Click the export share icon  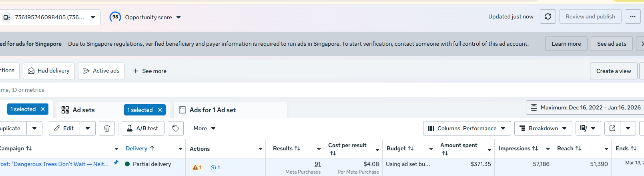tap(612, 128)
